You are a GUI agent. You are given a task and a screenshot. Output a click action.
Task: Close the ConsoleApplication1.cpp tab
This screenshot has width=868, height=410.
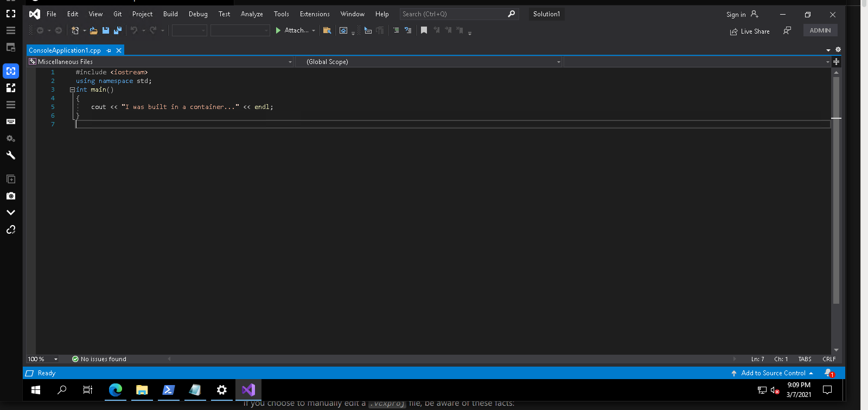tap(119, 50)
